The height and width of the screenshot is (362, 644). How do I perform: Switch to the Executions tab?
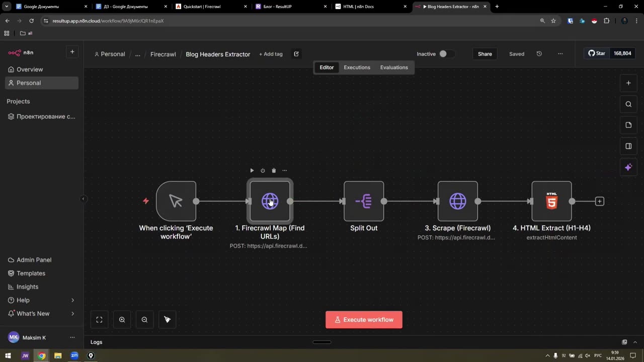pyautogui.click(x=357, y=67)
